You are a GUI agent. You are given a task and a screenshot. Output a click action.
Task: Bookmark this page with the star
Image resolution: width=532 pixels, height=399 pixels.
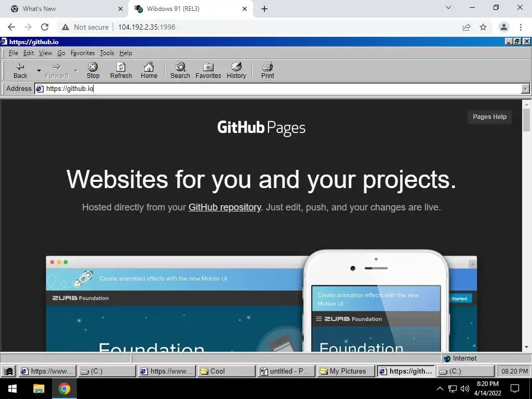pyautogui.click(x=483, y=27)
